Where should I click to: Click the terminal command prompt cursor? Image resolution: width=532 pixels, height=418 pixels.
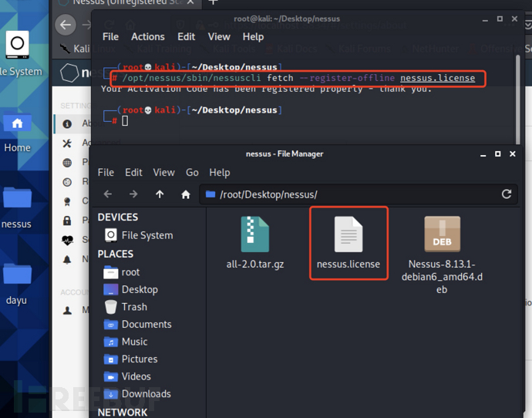pos(125,121)
